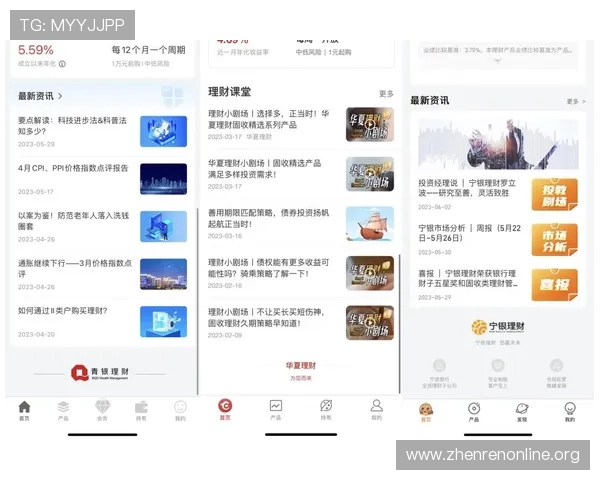This screenshot has height=480, width=600.
Task: Open the 我的 tab in 宁银理财 app
Action: click(570, 412)
